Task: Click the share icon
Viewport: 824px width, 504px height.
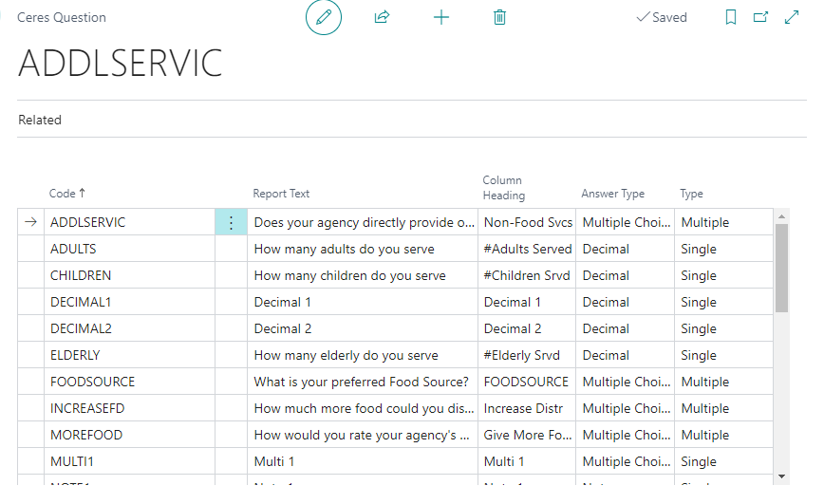Action: coord(382,17)
